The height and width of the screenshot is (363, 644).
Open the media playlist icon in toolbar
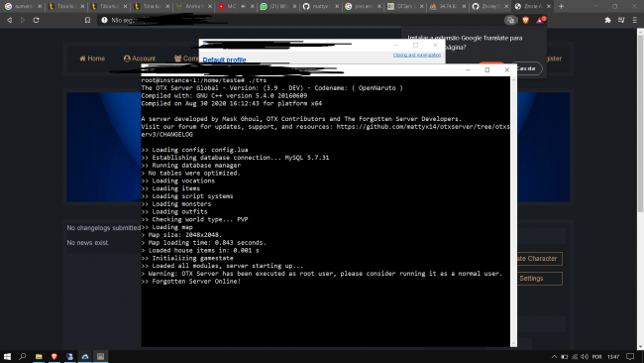tap(621, 20)
